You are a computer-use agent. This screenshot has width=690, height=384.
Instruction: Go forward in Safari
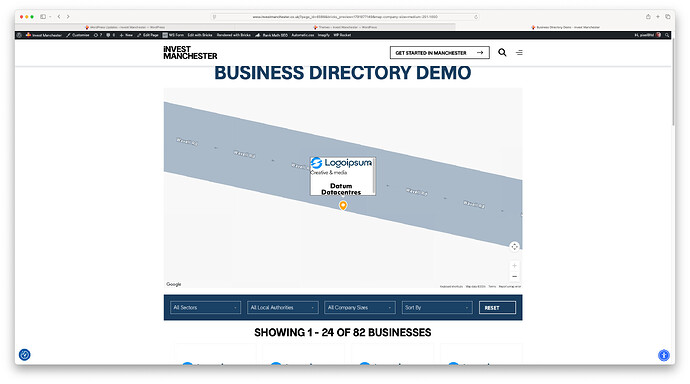[x=68, y=17]
